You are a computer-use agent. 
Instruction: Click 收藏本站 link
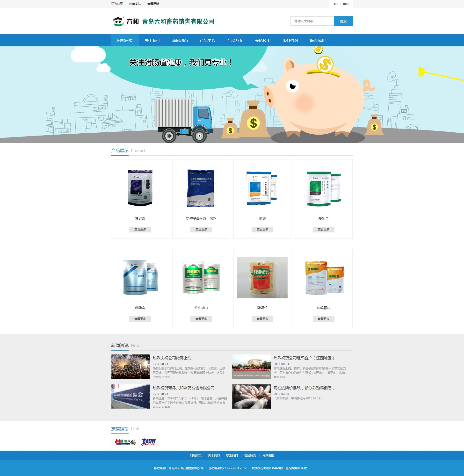point(135,4)
